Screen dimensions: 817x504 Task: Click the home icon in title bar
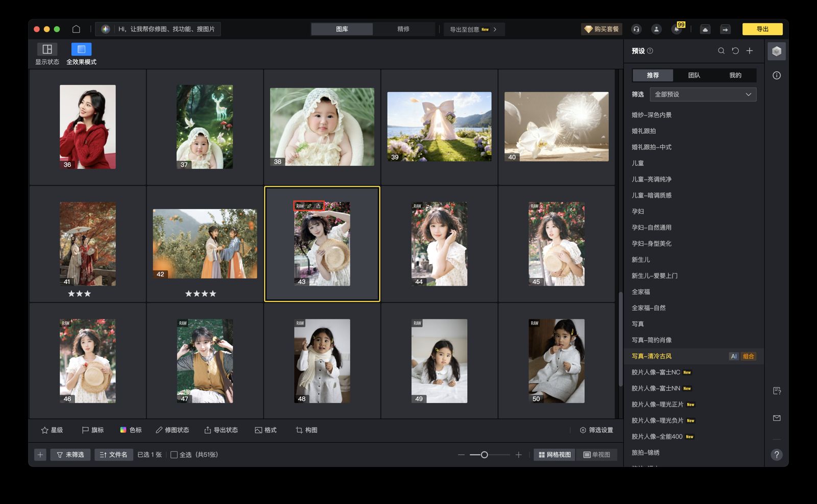76,29
